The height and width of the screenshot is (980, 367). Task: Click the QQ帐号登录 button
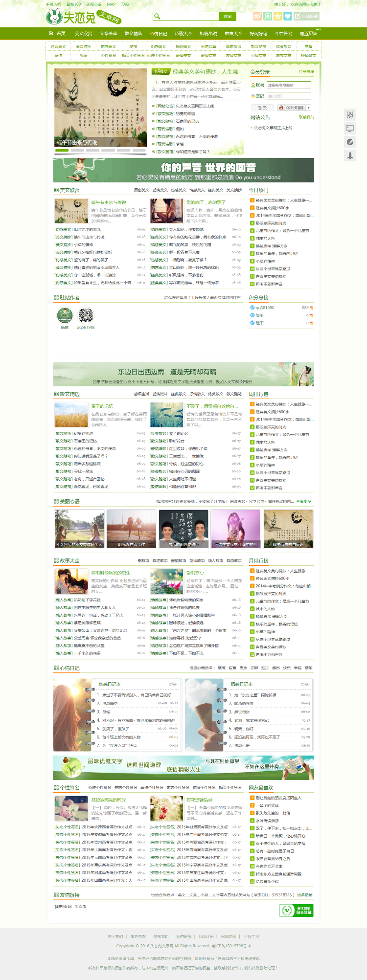[x=295, y=108]
